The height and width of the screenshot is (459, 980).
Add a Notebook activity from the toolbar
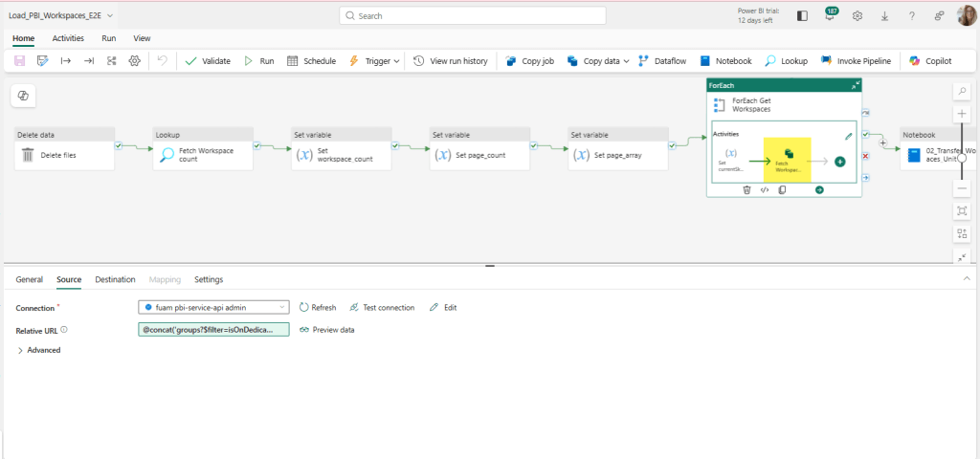[x=726, y=60]
